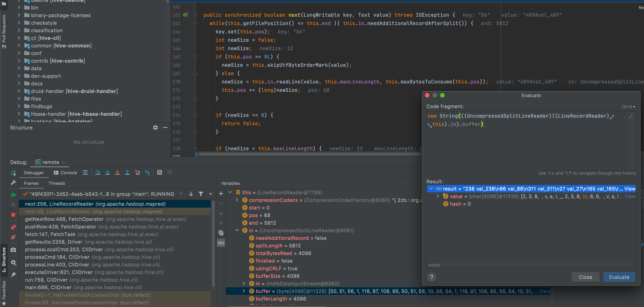Toggle code fold at line 174
This screenshot has height=307, width=644.
click(195, 115)
